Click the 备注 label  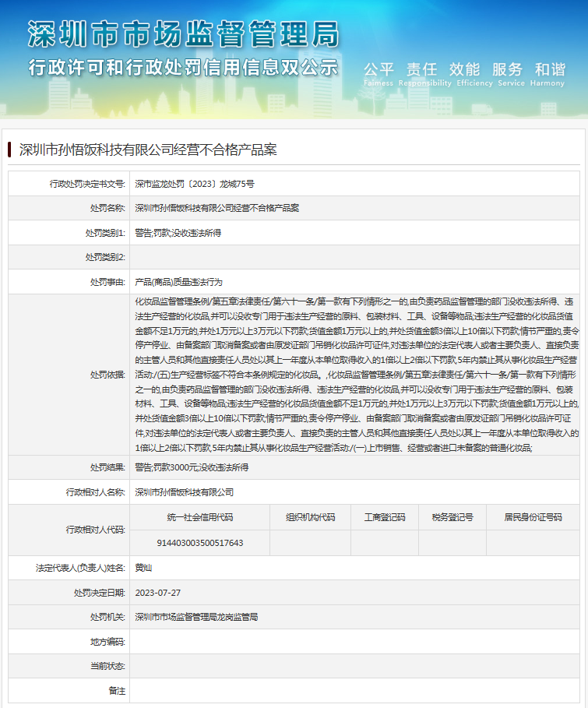[x=117, y=691]
